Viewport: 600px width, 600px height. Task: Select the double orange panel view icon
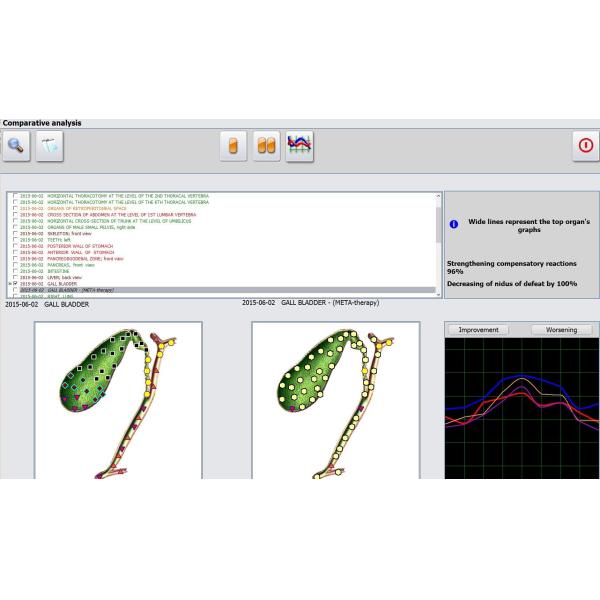pyautogui.click(x=266, y=145)
